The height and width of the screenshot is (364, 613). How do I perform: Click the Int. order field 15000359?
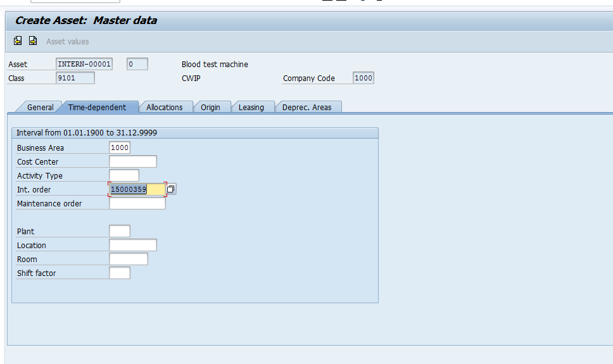click(x=137, y=189)
